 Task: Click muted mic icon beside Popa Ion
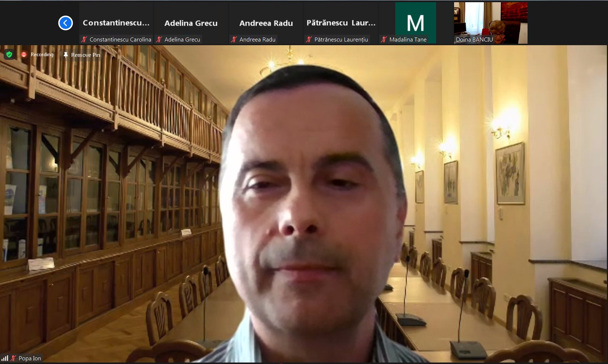(14, 358)
